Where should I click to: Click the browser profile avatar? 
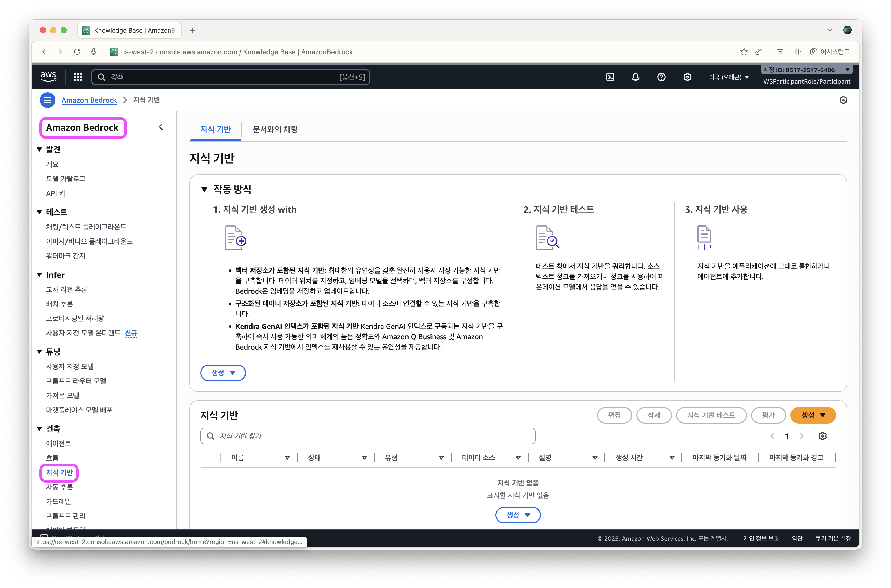tap(848, 30)
